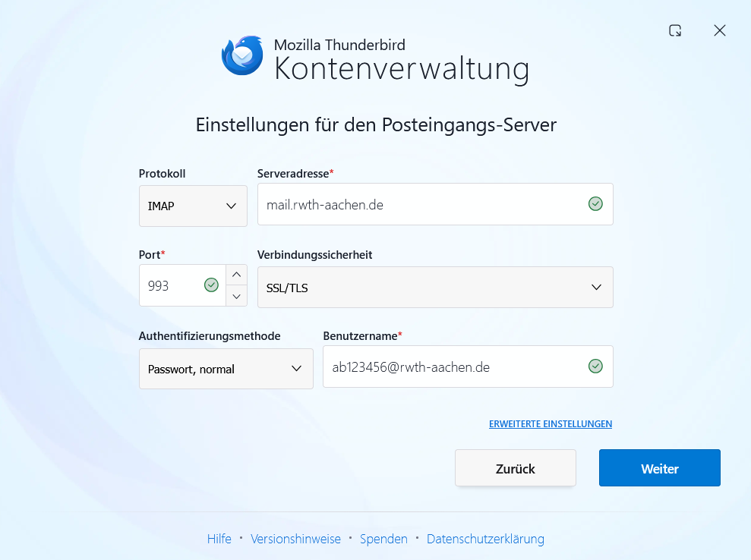Click the green checkmark in Benutzername field
This screenshot has height=560, width=751.
pyautogui.click(x=595, y=367)
